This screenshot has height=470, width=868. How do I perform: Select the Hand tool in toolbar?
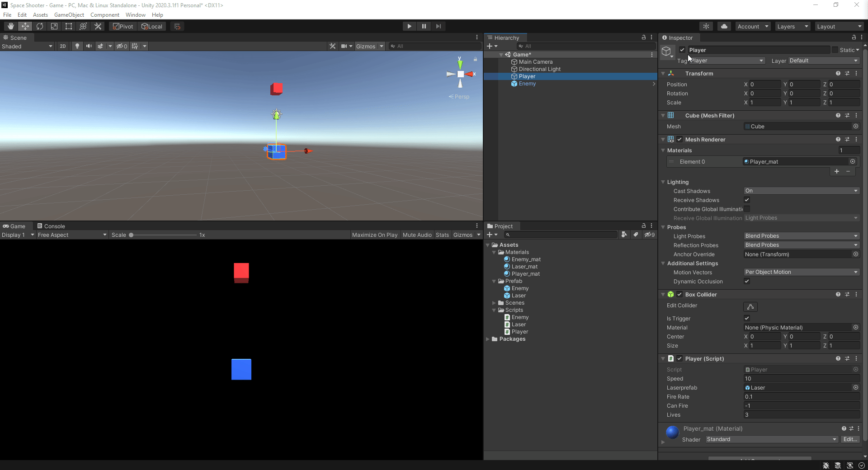click(x=10, y=26)
